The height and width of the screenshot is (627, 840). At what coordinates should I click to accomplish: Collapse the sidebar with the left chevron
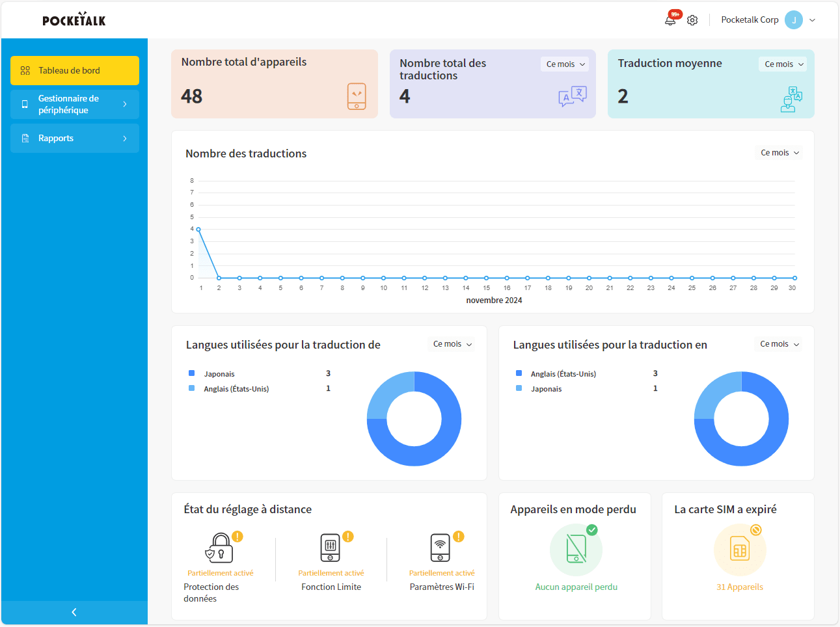pyautogui.click(x=74, y=612)
